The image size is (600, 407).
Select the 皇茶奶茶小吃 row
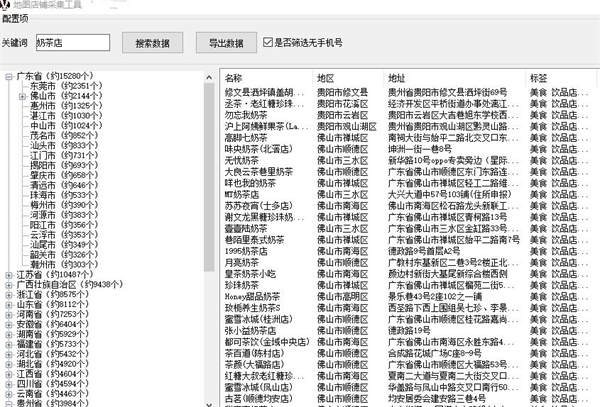coord(408,274)
